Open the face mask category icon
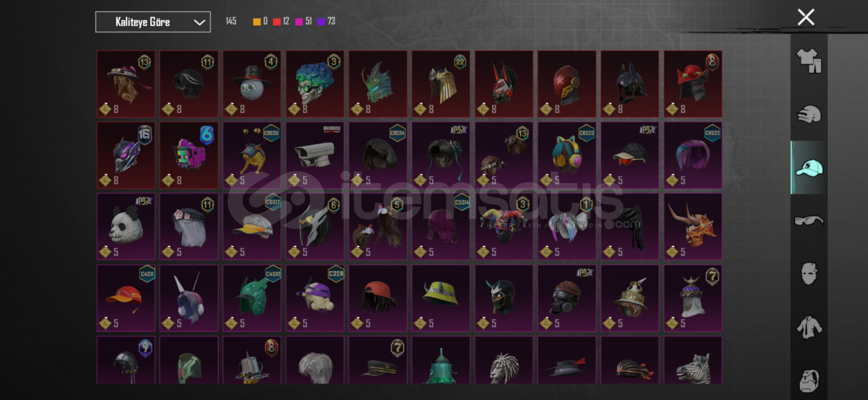 pyautogui.click(x=809, y=274)
